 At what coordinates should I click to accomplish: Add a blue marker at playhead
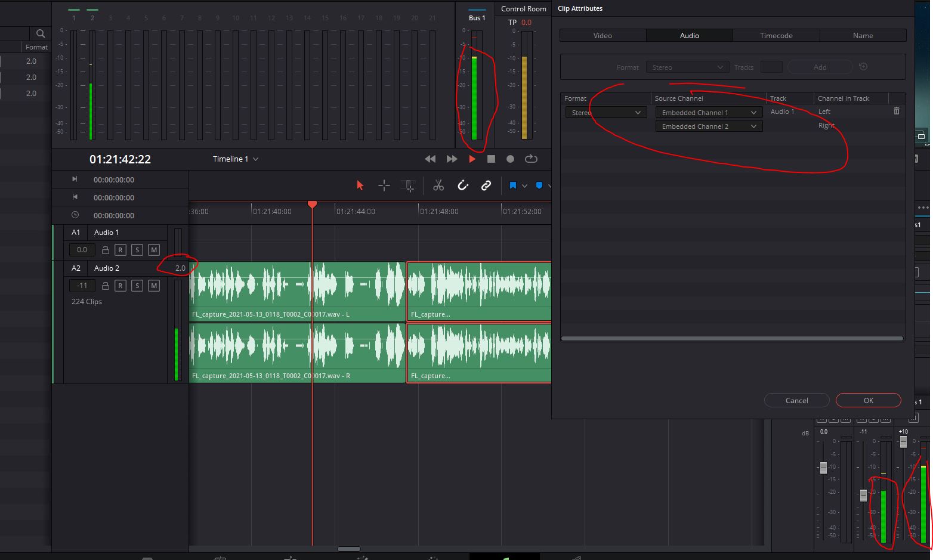[539, 185]
